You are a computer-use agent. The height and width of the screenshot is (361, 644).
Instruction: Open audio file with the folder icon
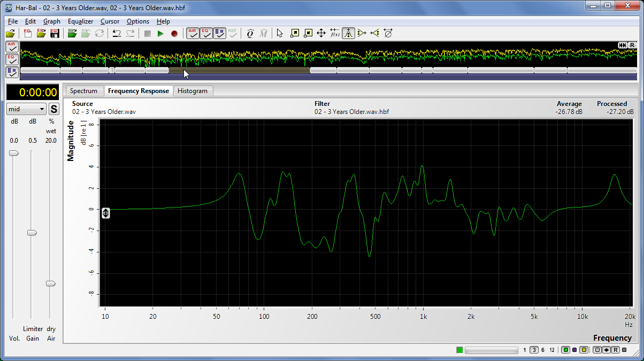[10, 33]
